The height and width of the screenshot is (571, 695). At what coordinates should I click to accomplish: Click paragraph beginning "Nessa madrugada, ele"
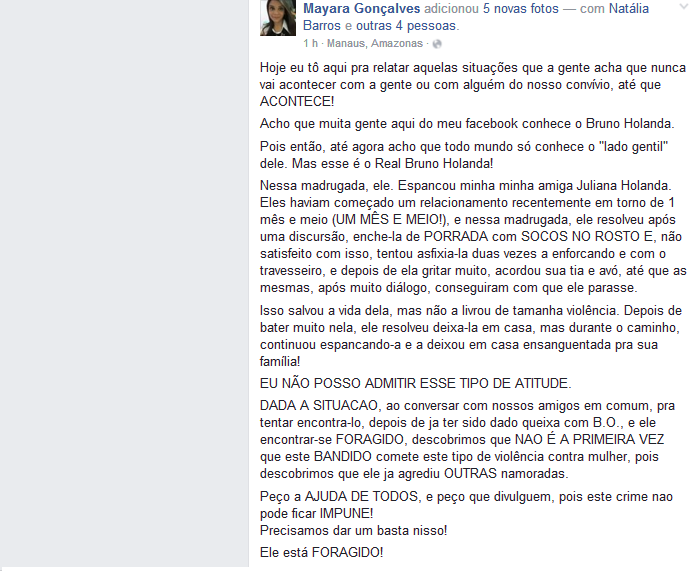473,236
